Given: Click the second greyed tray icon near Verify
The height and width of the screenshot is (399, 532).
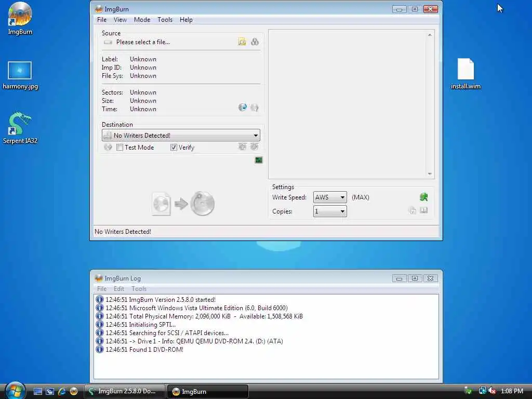Looking at the screenshot, I should pyautogui.click(x=254, y=147).
